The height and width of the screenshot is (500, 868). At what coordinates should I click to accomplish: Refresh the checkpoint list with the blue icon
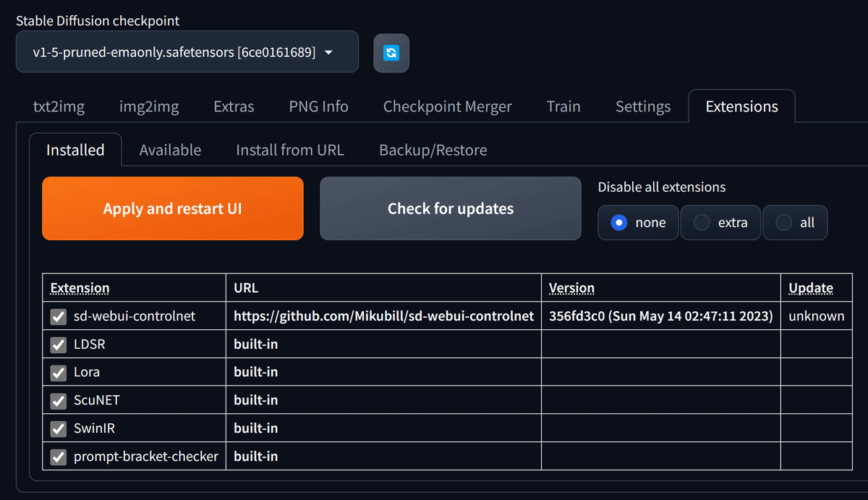click(391, 53)
